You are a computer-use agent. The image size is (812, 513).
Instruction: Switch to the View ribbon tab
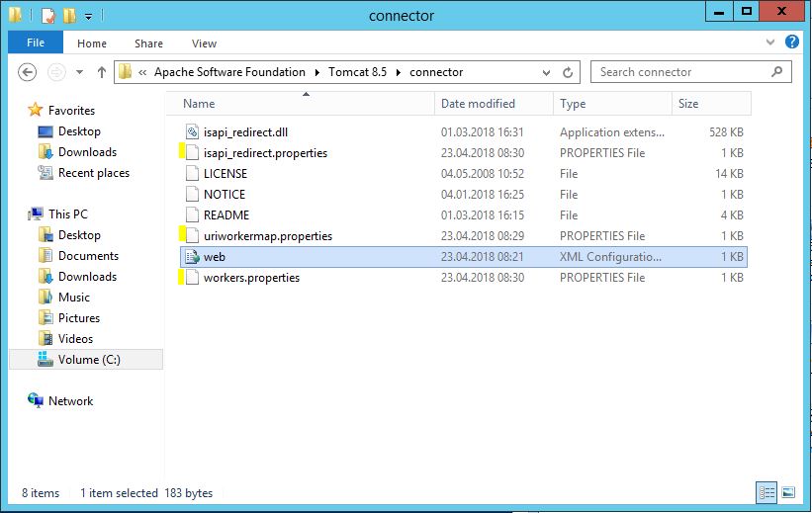(204, 43)
